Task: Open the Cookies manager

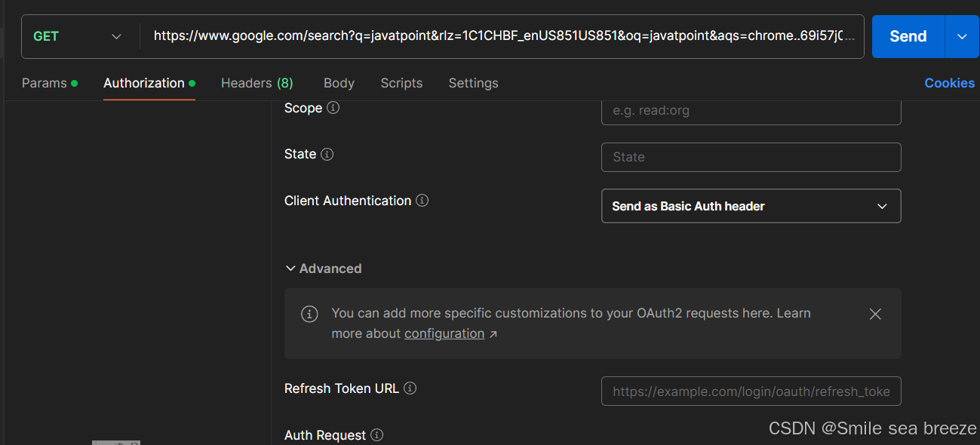Action: [949, 83]
